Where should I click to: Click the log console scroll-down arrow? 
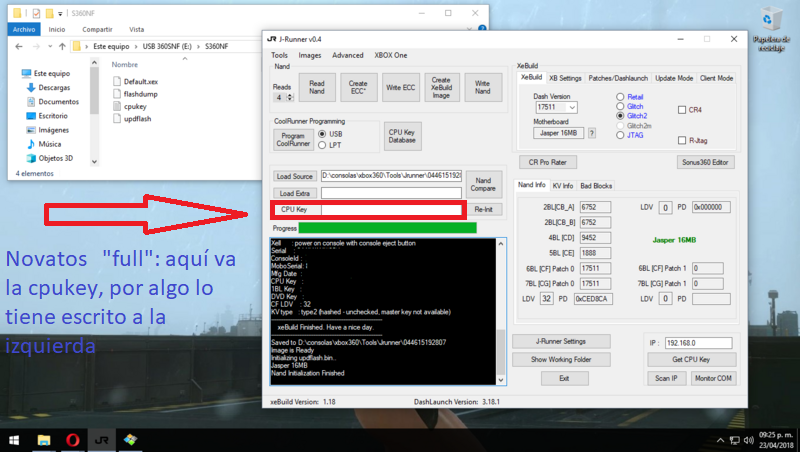[501, 380]
